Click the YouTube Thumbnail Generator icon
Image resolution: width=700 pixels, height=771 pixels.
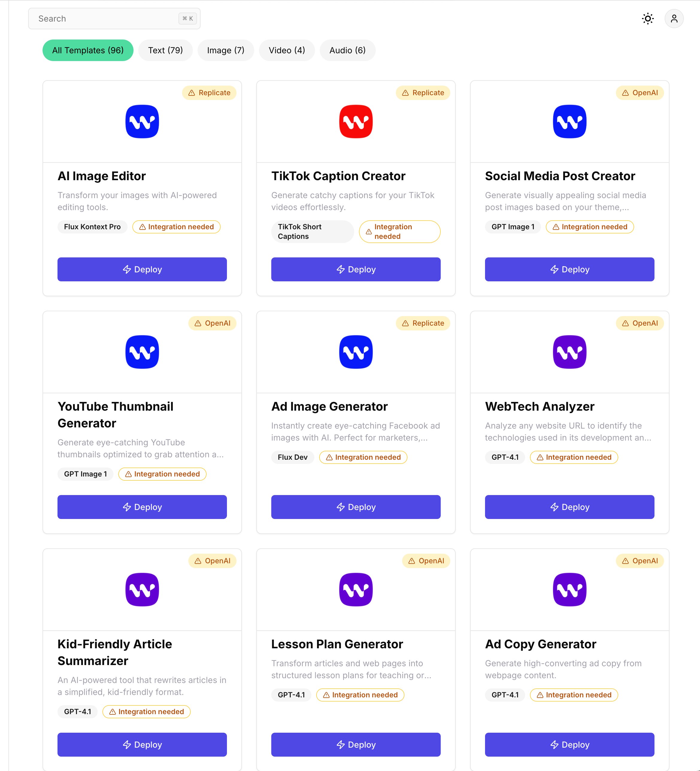142,352
